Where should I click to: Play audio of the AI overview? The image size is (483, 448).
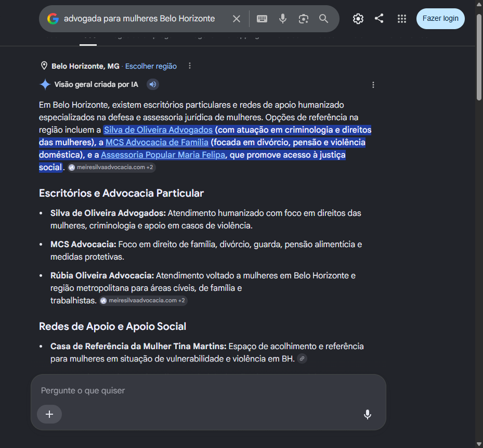coord(152,84)
